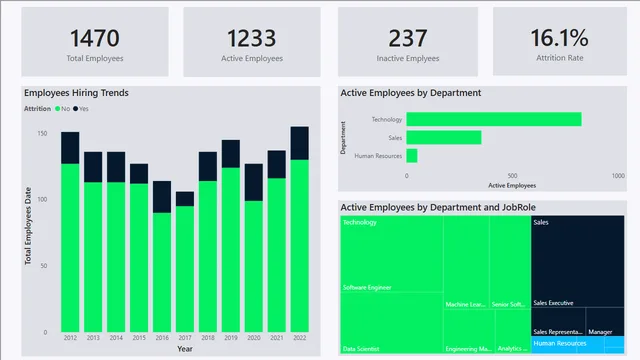Viewport: 640px width, 360px height.
Task: Click 'Active Employees by Department and JobRole' title
Action: [438, 207]
